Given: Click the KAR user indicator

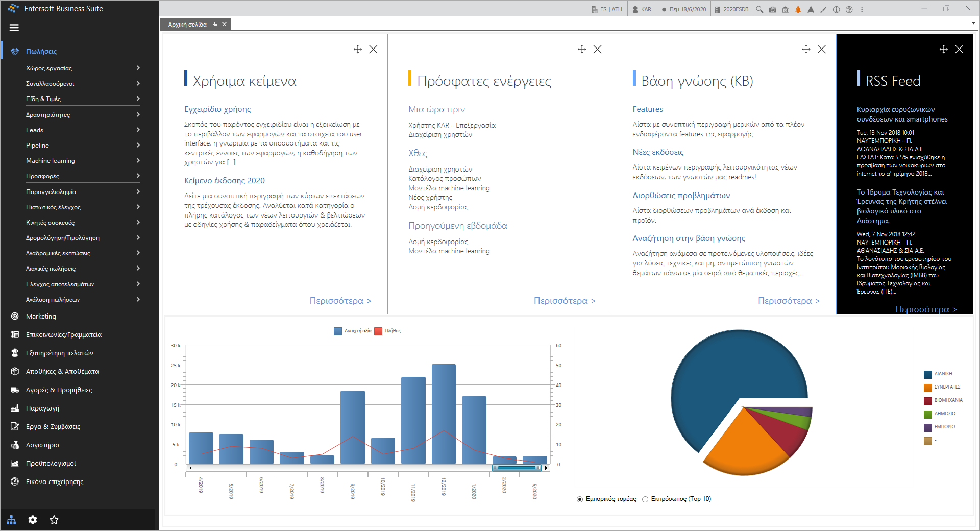Looking at the screenshot, I should pos(642,9).
